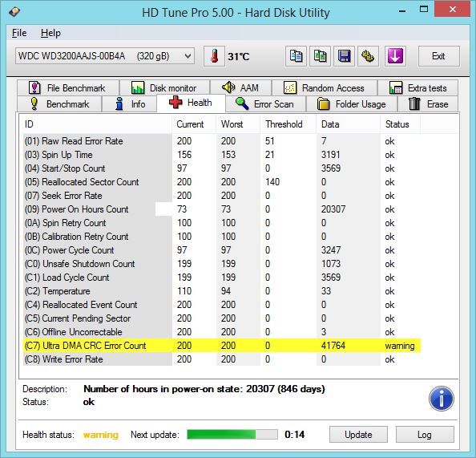Select the Load Cycle Count row
Image resolution: width=476 pixels, height=458 pixels.
(222, 278)
